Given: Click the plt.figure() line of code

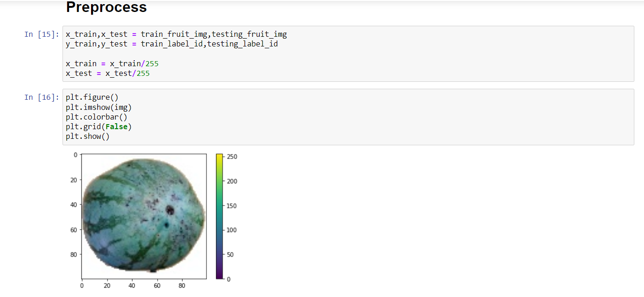Looking at the screenshot, I should point(91,97).
